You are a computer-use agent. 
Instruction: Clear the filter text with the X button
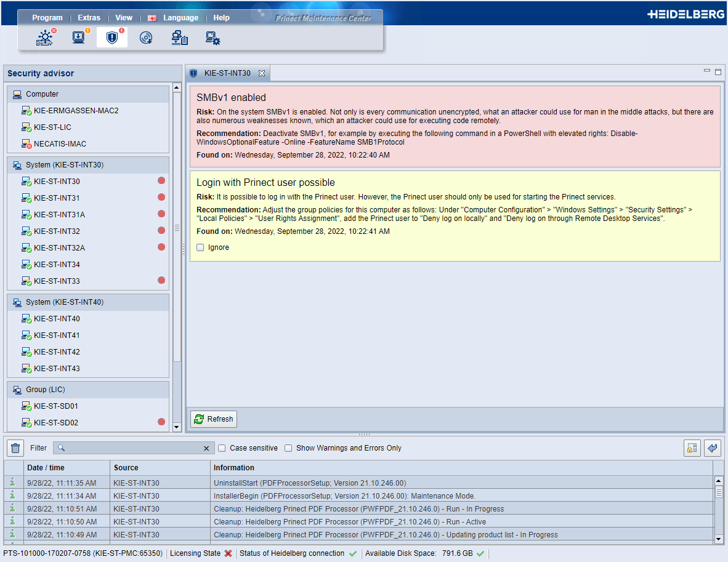[x=206, y=448]
